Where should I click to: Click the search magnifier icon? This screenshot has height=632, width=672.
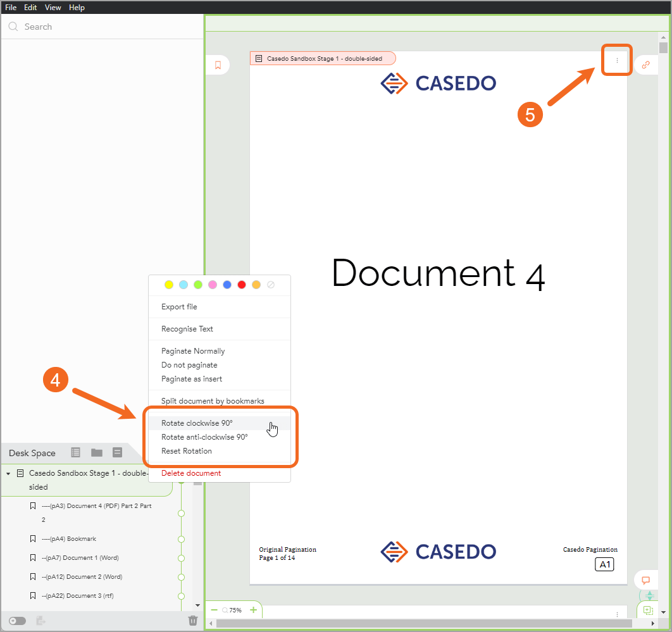pyautogui.click(x=13, y=27)
